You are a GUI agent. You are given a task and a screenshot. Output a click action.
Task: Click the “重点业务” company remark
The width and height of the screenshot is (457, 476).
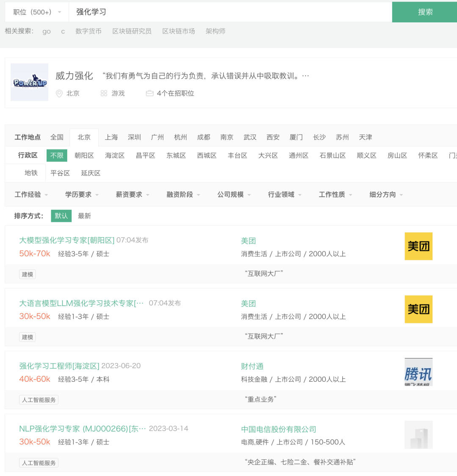pyautogui.click(x=260, y=399)
